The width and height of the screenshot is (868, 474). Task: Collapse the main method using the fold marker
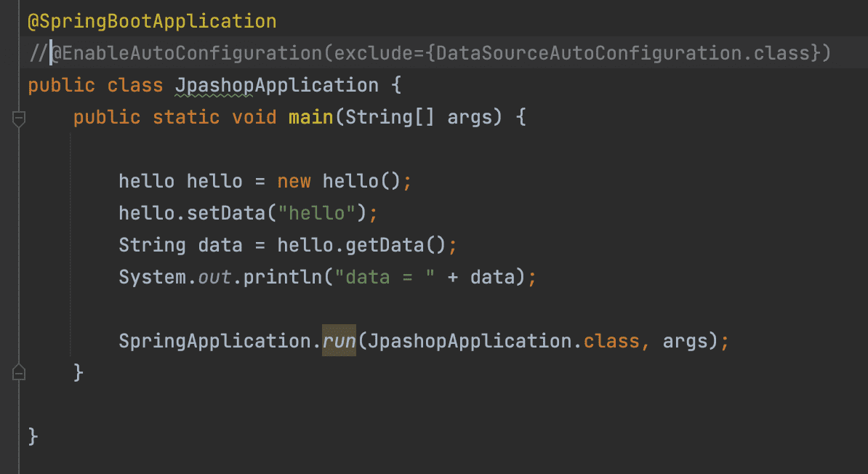pos(19,118)
